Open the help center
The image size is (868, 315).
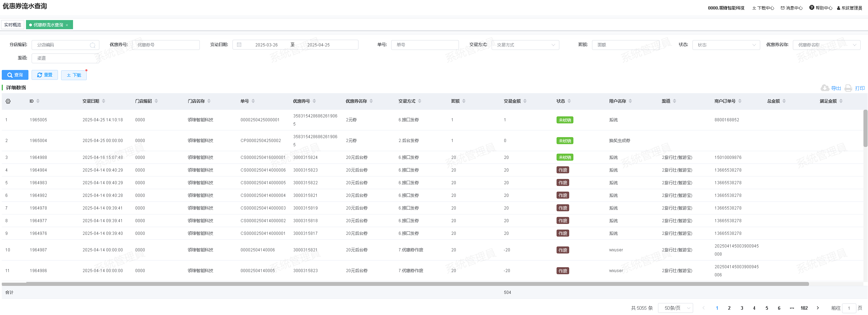821,8
